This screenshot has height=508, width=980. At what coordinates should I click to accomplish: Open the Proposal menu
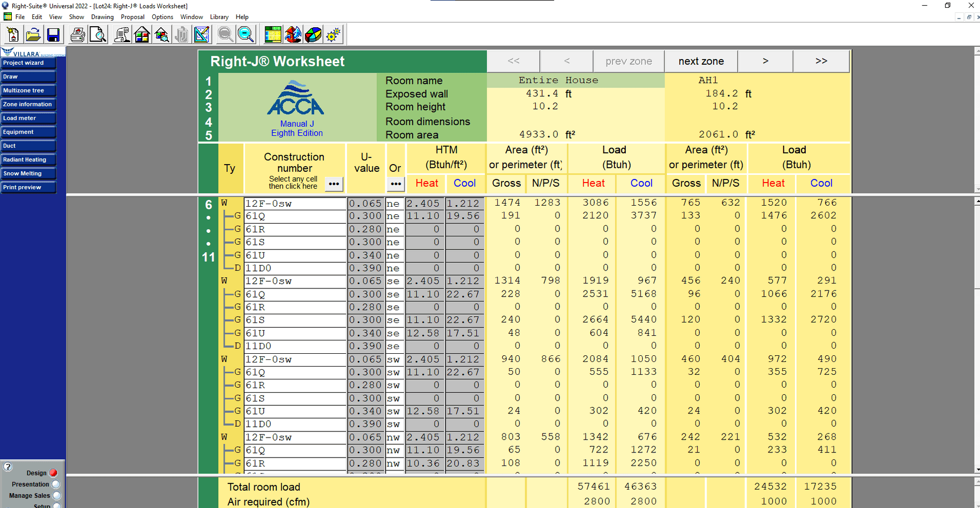pos(133,17)
